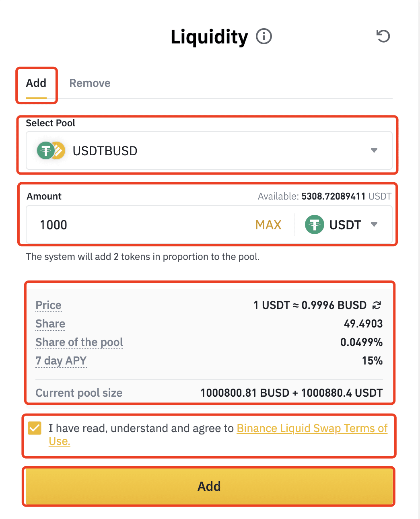The height and width of the screenshot is (519, 420).
Task: Click the Share of the pool label
Action: coord(79,342)
